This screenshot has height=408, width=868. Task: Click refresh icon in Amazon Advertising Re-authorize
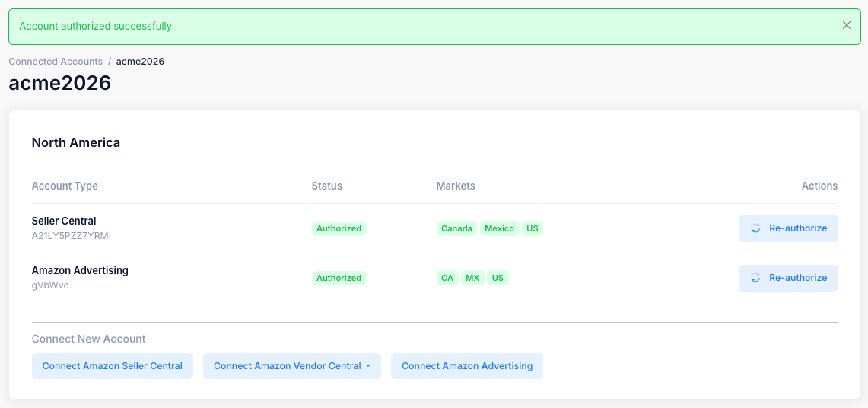(x=755, y=278)
